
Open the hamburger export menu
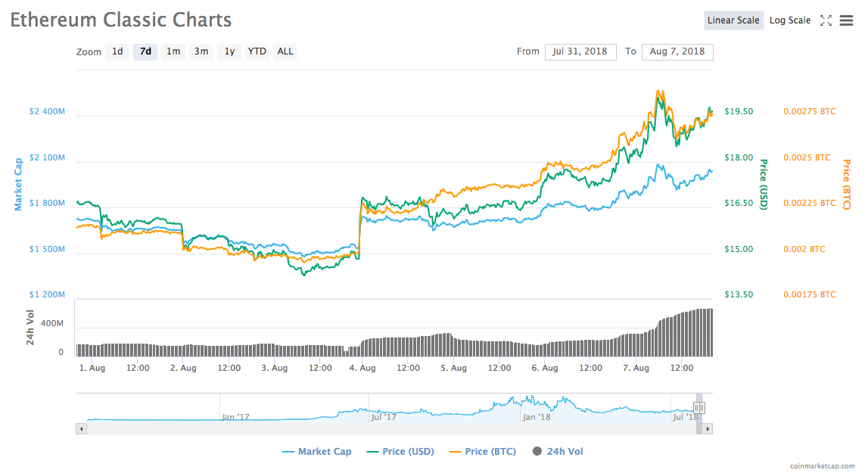[846, 20]
